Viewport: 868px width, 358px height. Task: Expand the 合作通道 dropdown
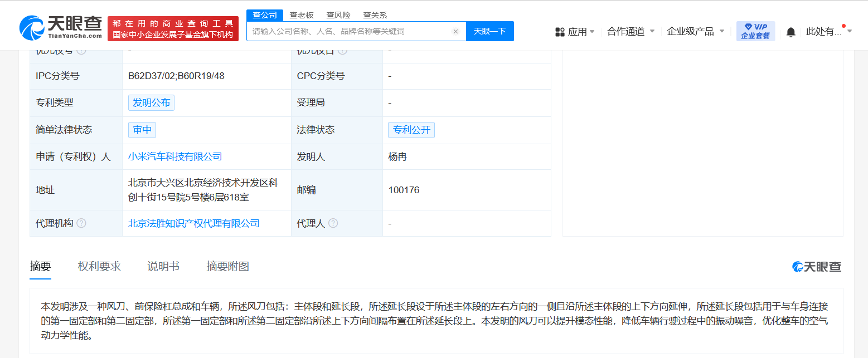631,31
